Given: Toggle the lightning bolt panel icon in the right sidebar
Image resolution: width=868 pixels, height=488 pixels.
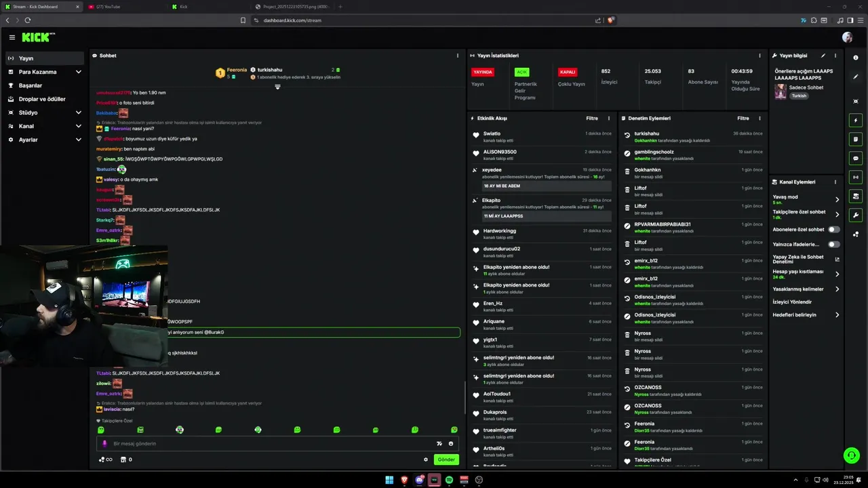Looking at the screenshot, I should 856,120.
